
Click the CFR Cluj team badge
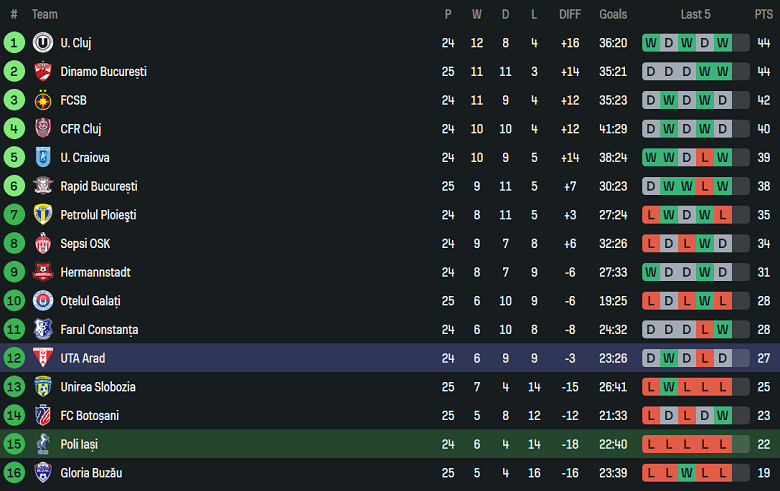point(42,129)
